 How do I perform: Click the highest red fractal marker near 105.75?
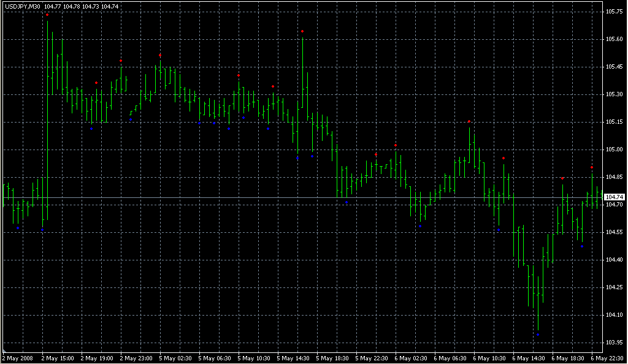tap(47, 15)
